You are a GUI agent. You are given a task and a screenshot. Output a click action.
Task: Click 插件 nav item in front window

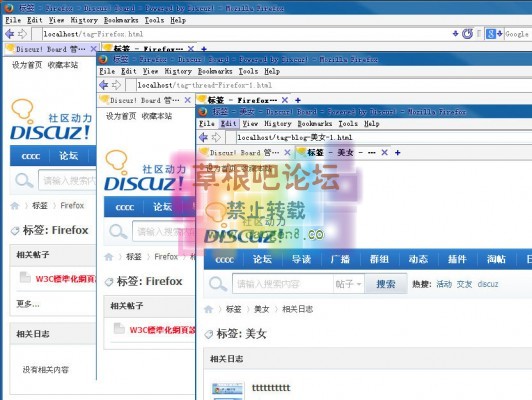pyautogui.click(x=457, y=259)
